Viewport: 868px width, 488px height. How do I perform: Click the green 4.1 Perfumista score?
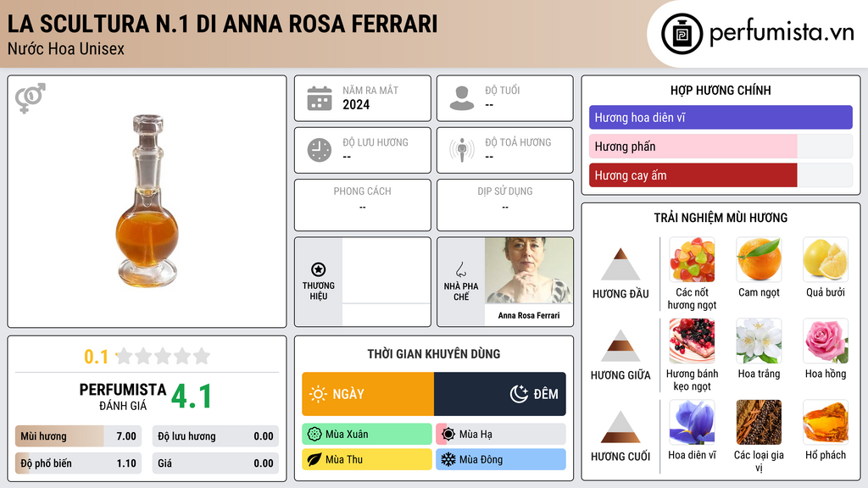tap(192, 396)
